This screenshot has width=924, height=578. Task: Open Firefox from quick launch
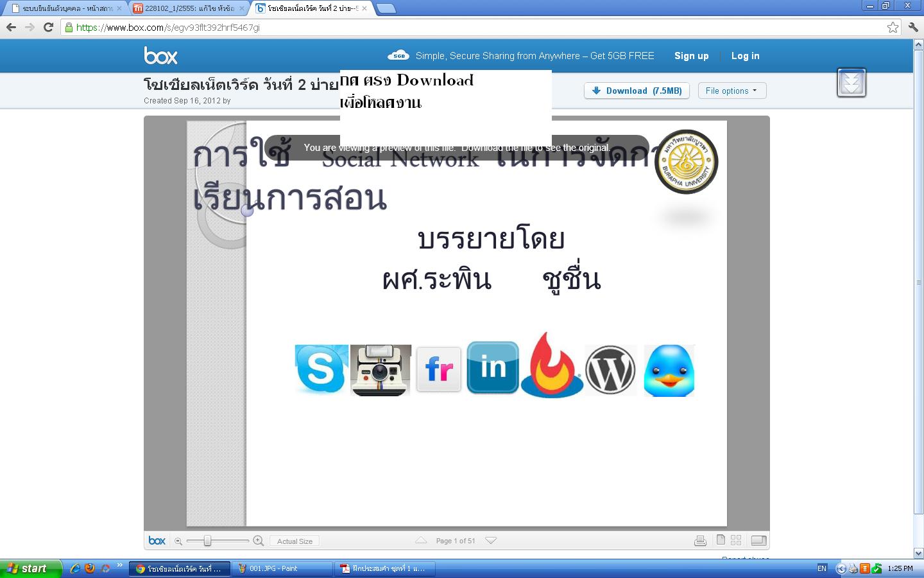coord(90,568)
